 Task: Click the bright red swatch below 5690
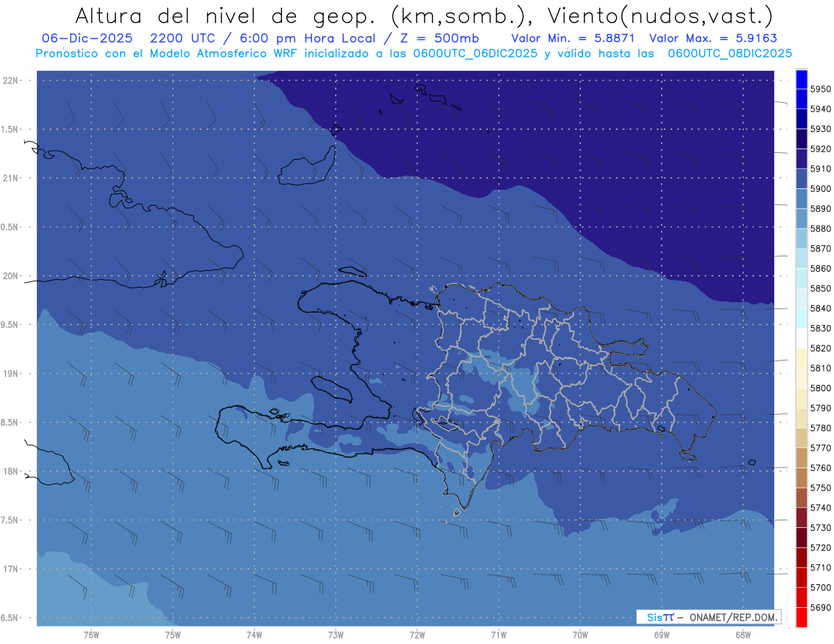(x=801, y=617)
